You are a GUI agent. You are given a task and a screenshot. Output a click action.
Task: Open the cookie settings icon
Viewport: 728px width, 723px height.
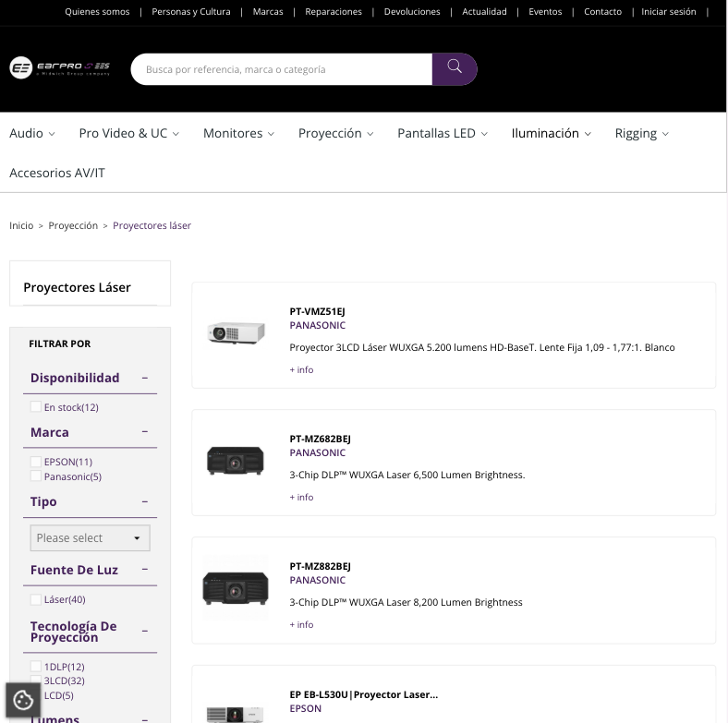23,700
